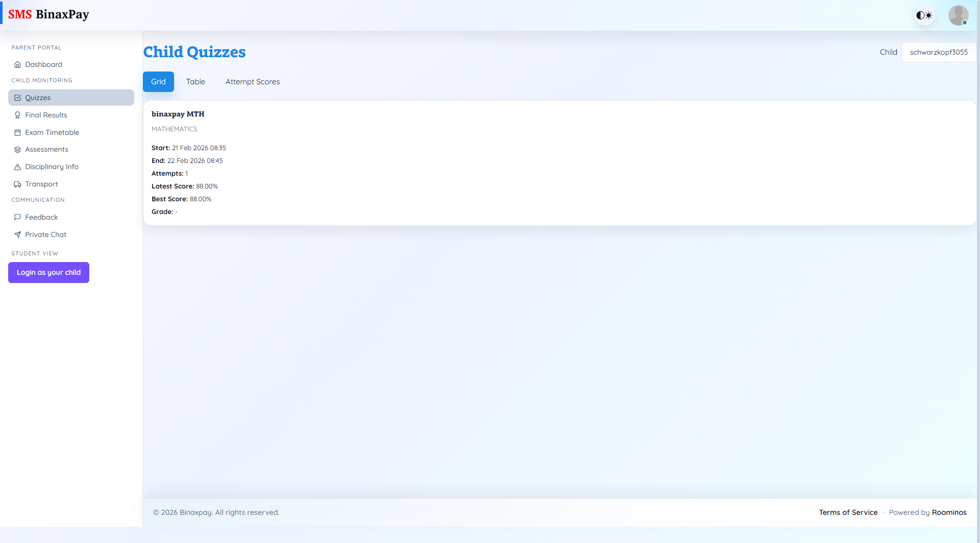Open Exam Timetable via the calendar icon
Viewport: 980px width, 543px height.
pyautogui.click(x=18, y=132)
